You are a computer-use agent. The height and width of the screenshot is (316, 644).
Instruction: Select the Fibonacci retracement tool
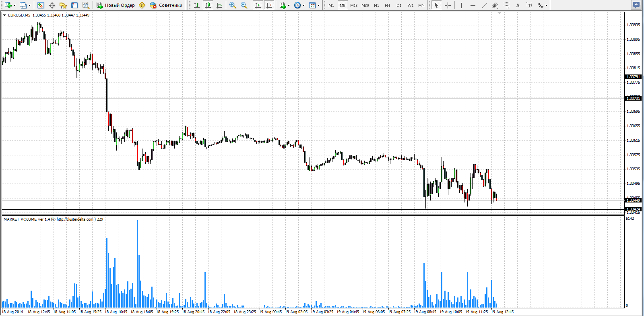(506, 5)
